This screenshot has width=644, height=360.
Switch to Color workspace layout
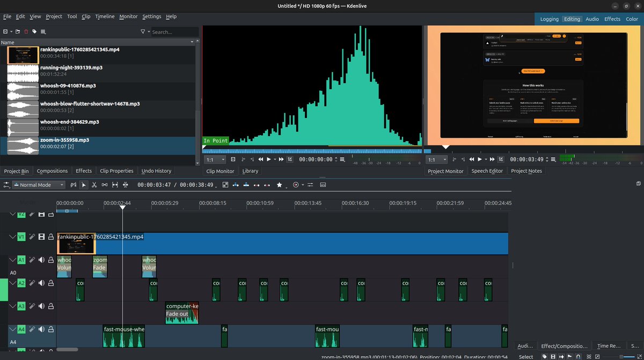(x=632, y=19)
